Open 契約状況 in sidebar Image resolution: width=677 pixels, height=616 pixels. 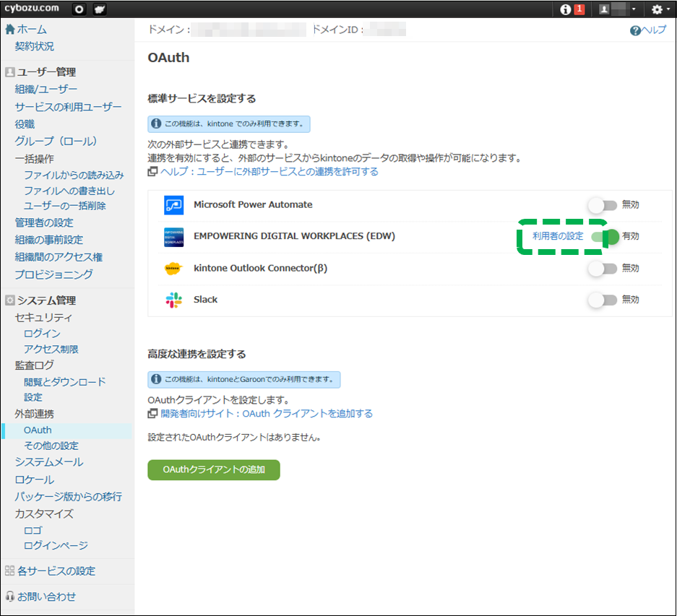(x=35, y=46)
